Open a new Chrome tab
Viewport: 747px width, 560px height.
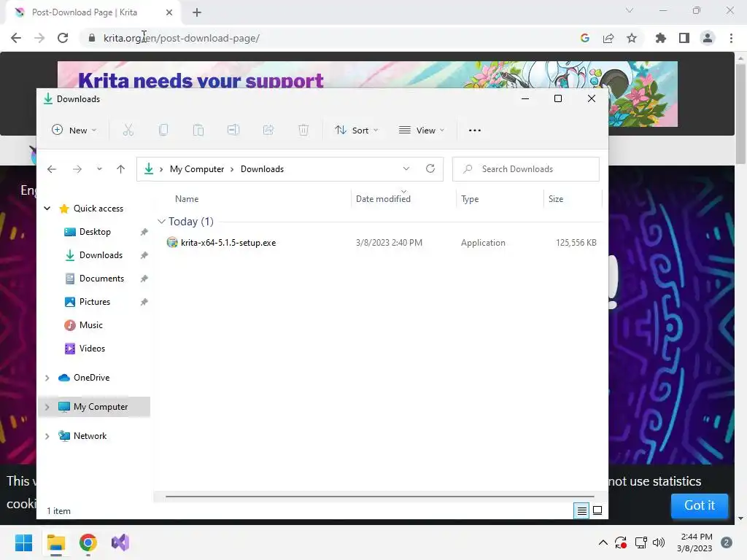pyautogui.click(x=197, y=12)
